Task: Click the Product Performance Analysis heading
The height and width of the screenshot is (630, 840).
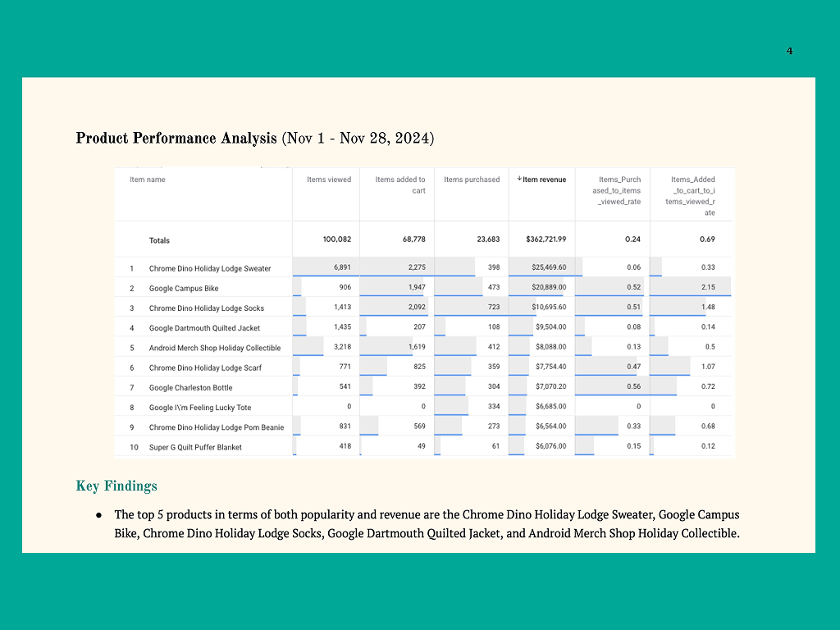Action: point(255,138)
